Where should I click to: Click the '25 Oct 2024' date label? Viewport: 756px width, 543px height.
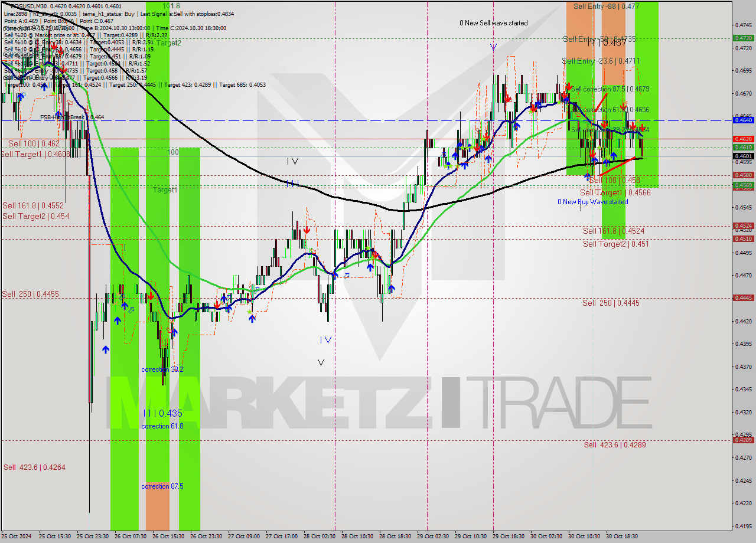pyautogui.click(x=17, y=537)
